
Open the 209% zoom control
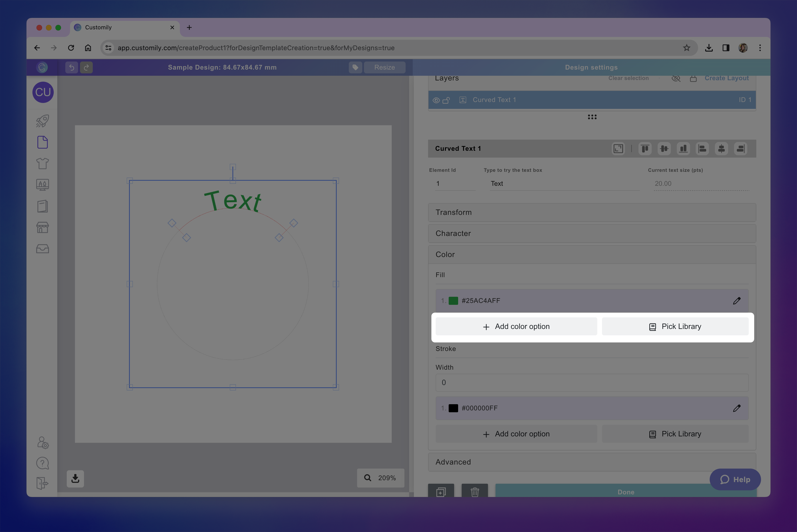(381, 478)
